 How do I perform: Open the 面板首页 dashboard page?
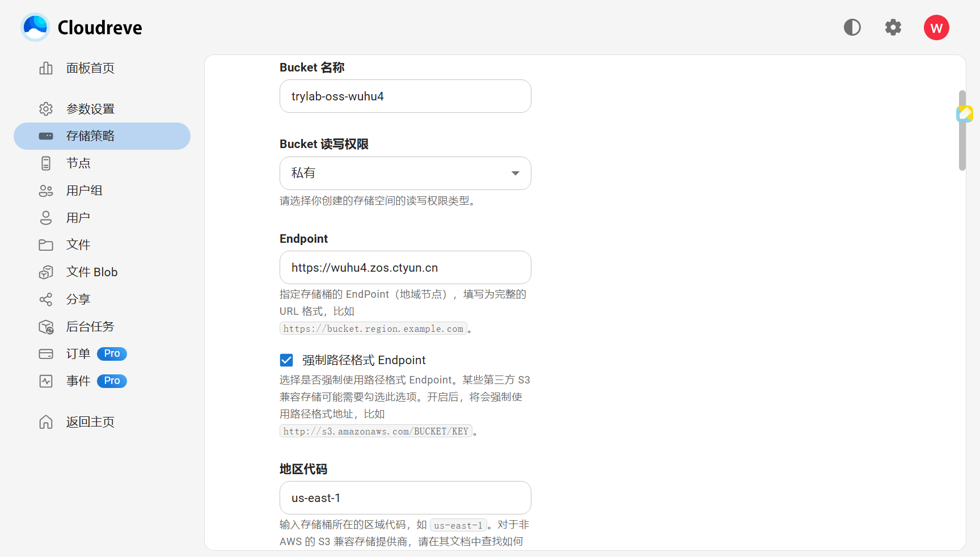click(90, 68)
